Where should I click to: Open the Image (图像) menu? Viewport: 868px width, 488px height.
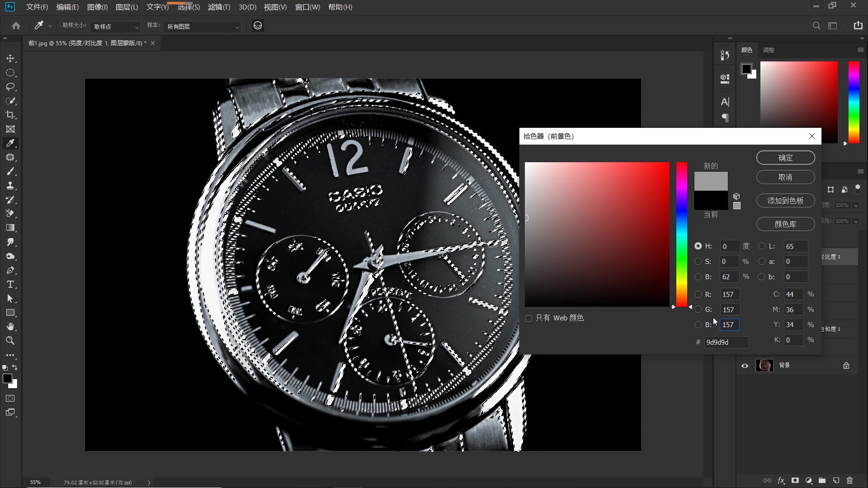click(x=97, y=7)
